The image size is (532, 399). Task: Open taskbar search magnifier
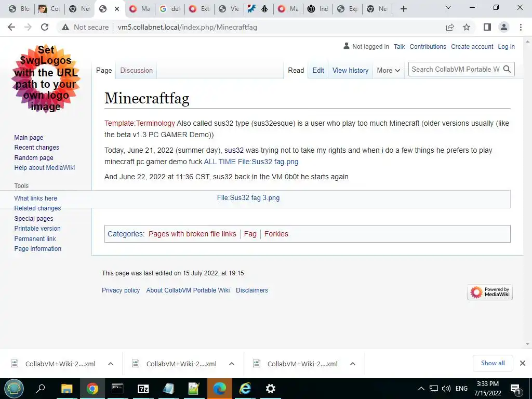click(41, 389)
